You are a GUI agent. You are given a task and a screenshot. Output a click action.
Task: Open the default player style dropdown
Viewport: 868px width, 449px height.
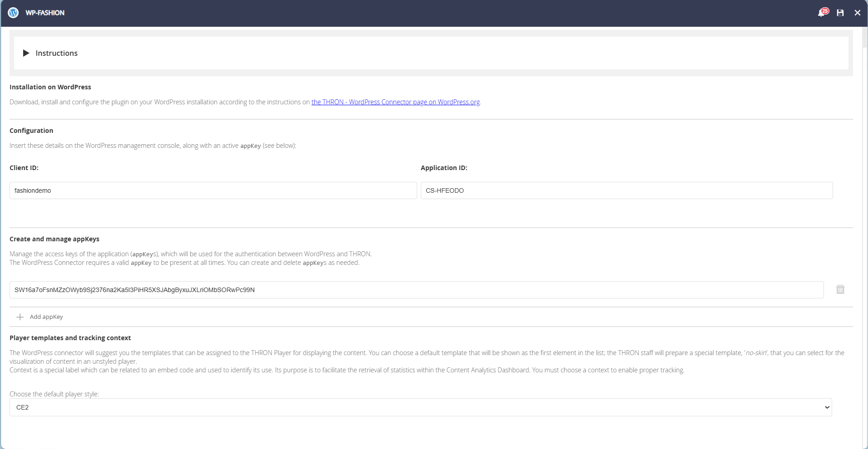pyautogui.click(x=420, y=407)
